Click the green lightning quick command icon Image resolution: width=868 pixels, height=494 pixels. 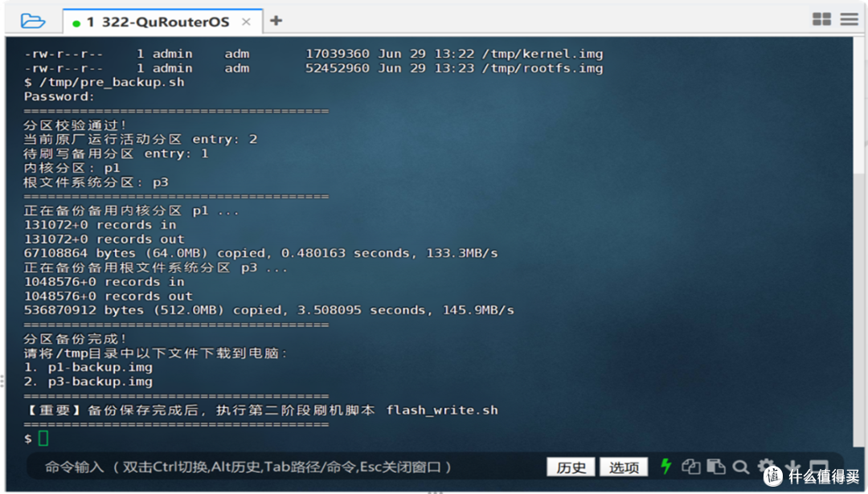[x=666, y=467]
